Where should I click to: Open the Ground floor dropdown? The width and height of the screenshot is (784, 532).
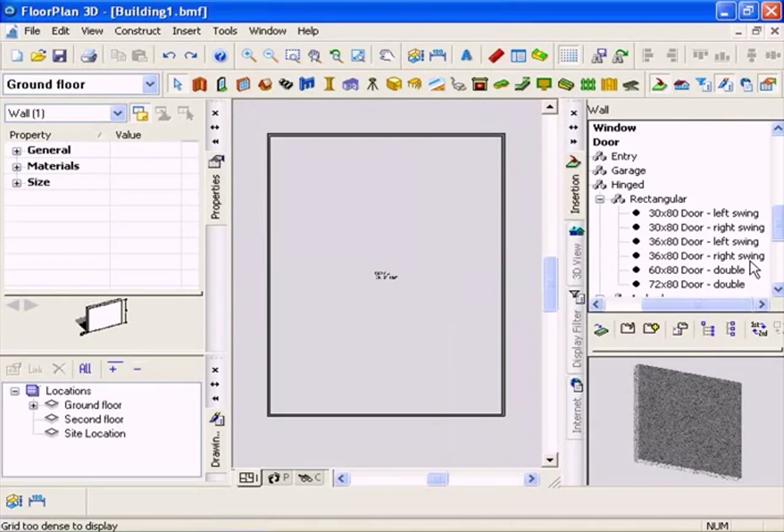point(149,84)
